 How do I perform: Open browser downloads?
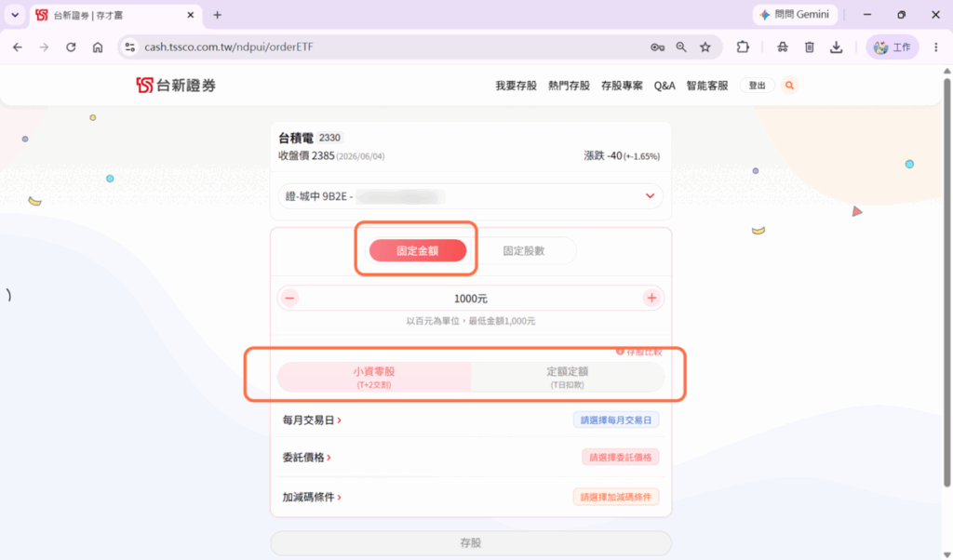point(837,47)
